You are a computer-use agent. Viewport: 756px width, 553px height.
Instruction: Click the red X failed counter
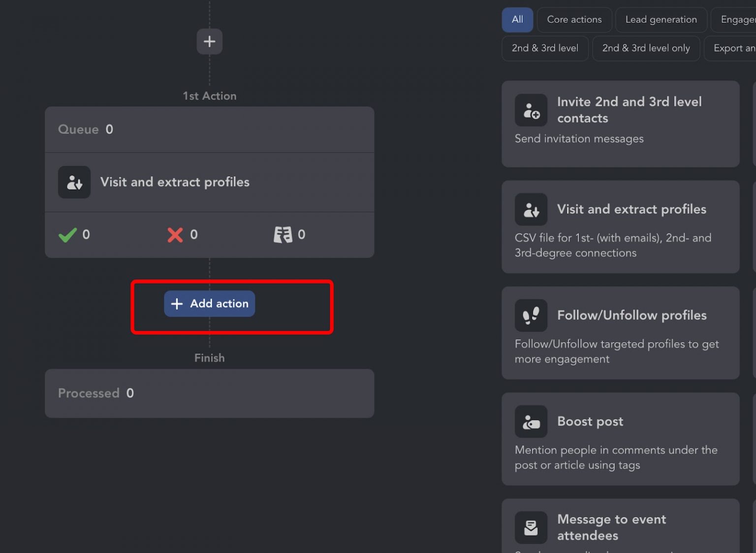[176, 235]
